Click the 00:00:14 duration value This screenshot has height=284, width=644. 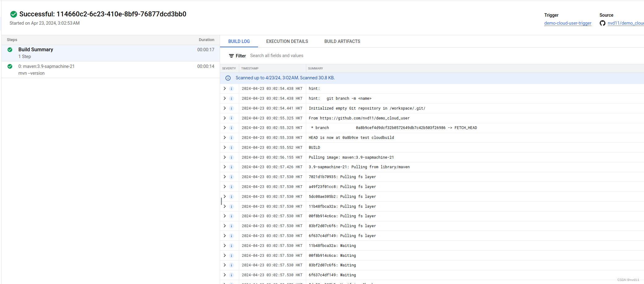tap(206, 66)
